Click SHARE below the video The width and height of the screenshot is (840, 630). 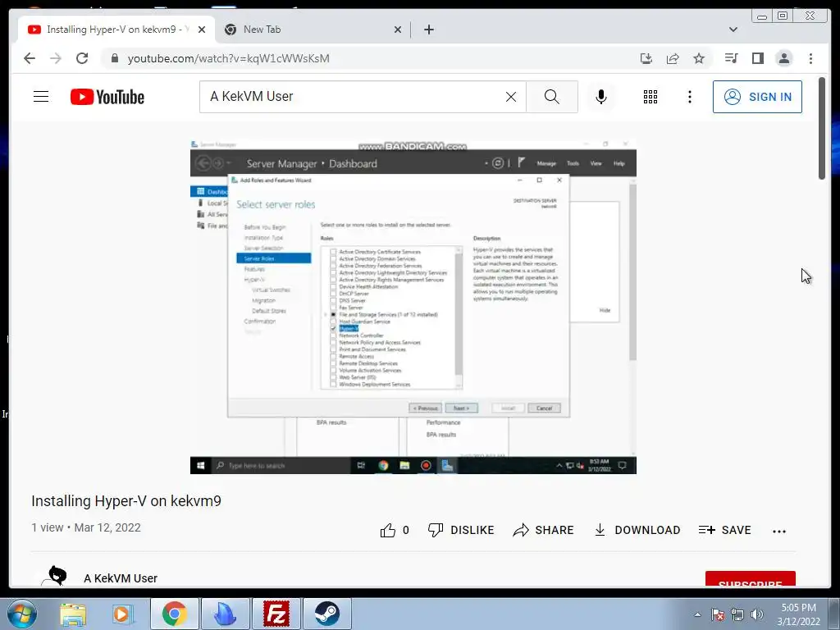point(543,531)
